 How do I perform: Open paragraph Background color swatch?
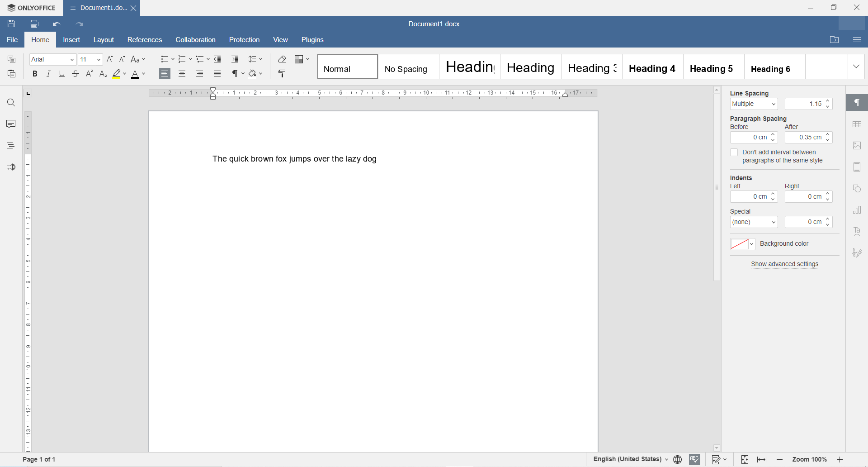(x=743, y=244)
